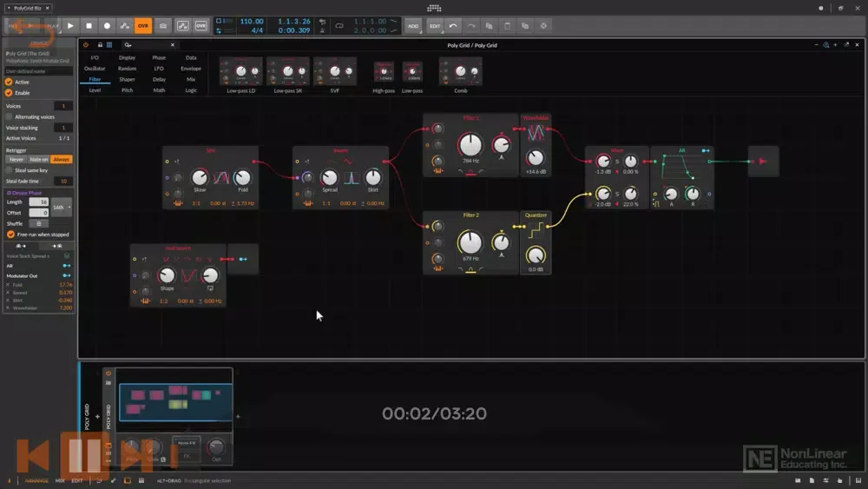The height and width of the screenshot is (489, 868).
Task: Switch to the MIX view at bottom
Action: (60, 480)
